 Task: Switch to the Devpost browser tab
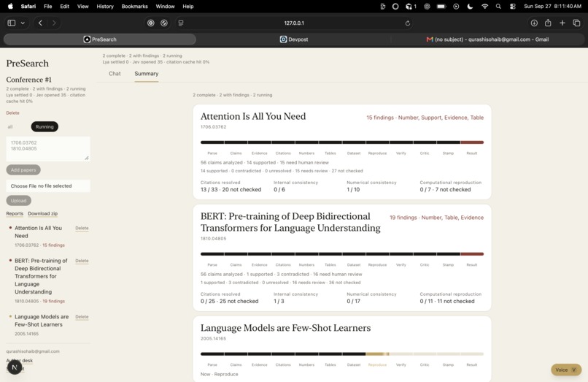tap(293, 39)
